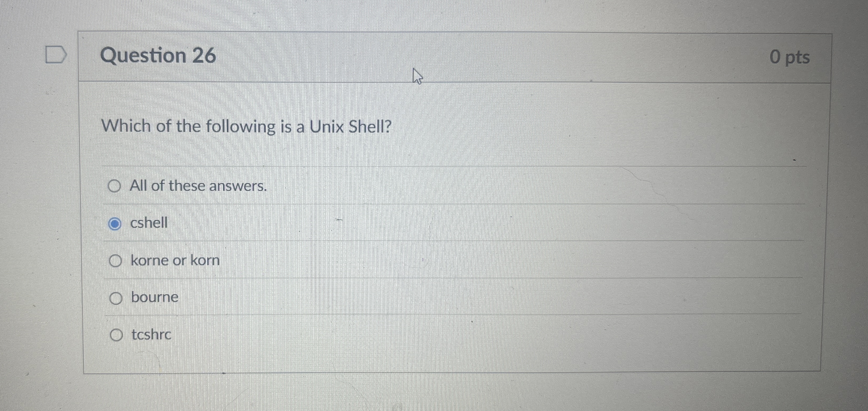Click the bourne answer label text
Image resolution: width=868 pixels, height=411 pixels.
coord(155,297)
